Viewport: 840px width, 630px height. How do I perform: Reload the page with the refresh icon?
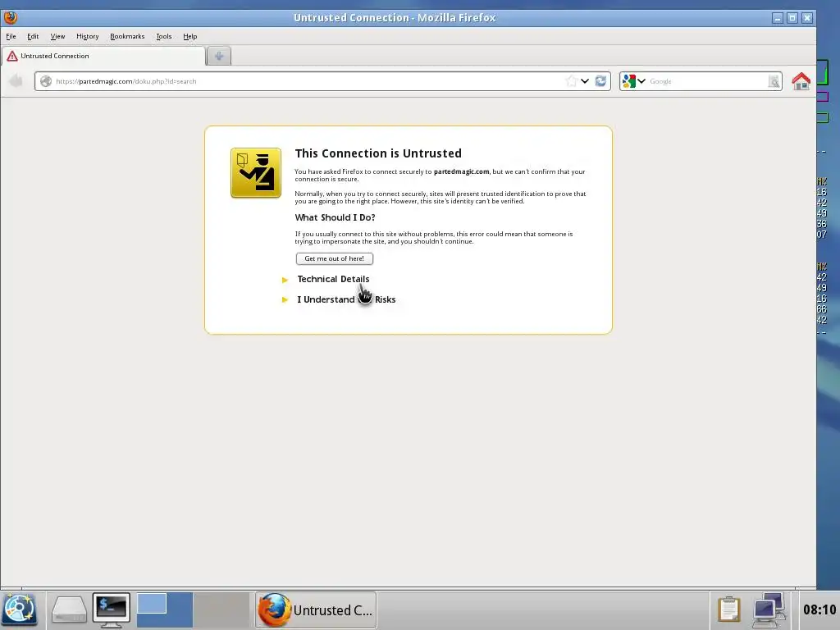(x=600, y=81)
